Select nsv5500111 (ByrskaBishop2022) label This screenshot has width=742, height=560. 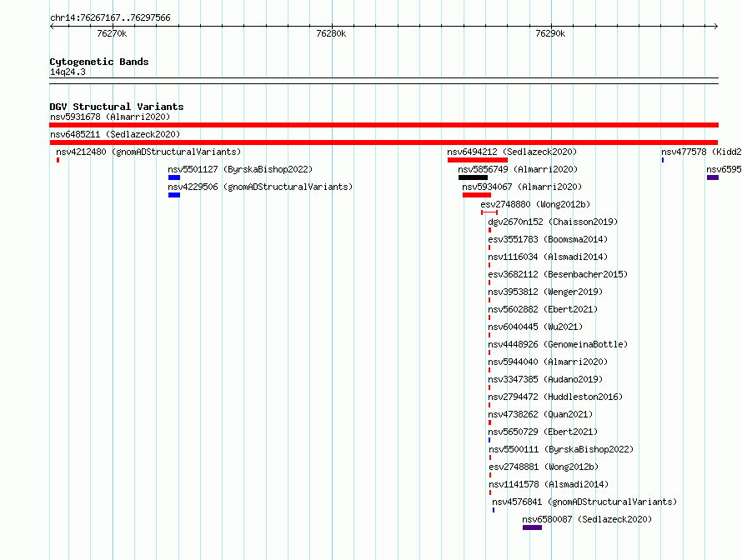(561, 449)
